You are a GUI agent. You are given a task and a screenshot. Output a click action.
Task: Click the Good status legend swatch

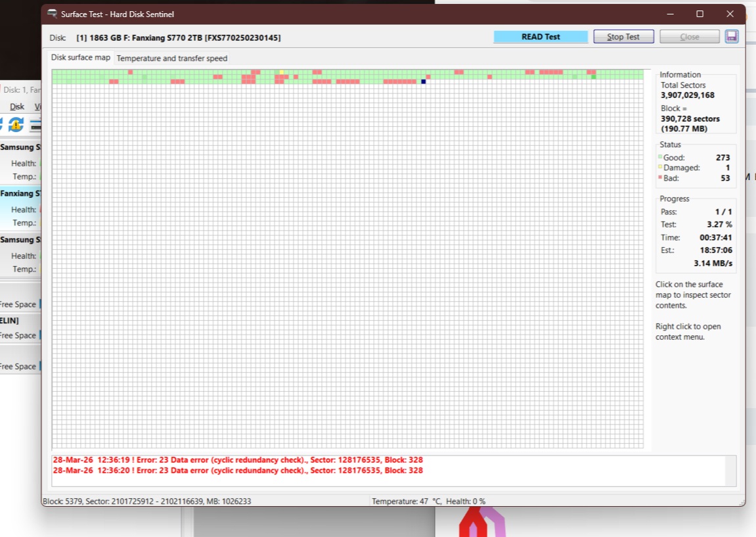click(660, 156)
